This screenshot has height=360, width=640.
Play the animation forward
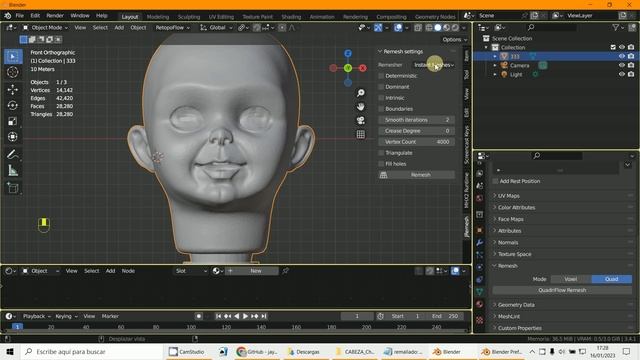[245, 316]
